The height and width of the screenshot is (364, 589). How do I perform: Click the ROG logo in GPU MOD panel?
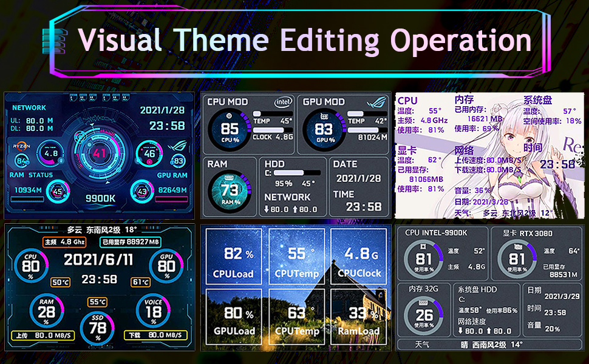(x=376, y=102)
